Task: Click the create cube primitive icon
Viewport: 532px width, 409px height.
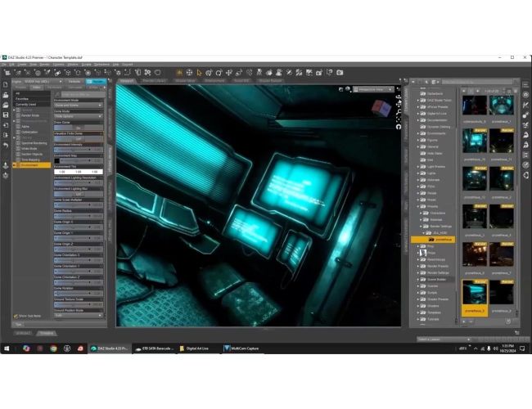Action: pyautogui.click(x=68, y=73)
